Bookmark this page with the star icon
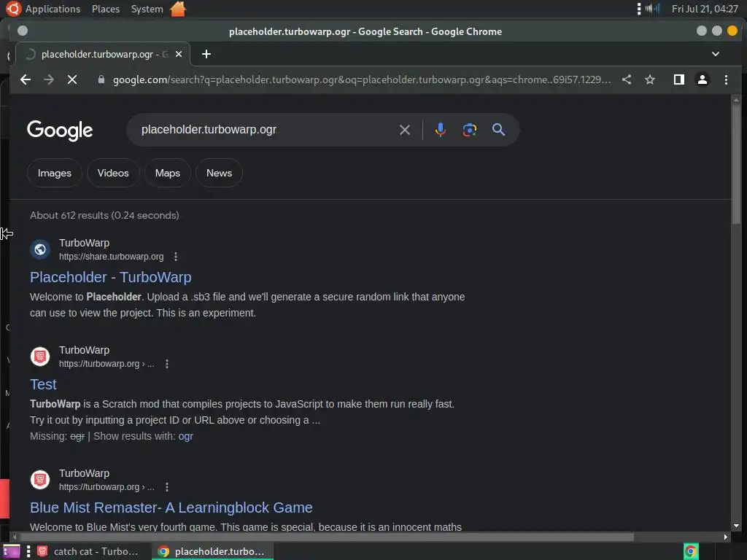This screenshot has height=560, width=747. point(650,79)
